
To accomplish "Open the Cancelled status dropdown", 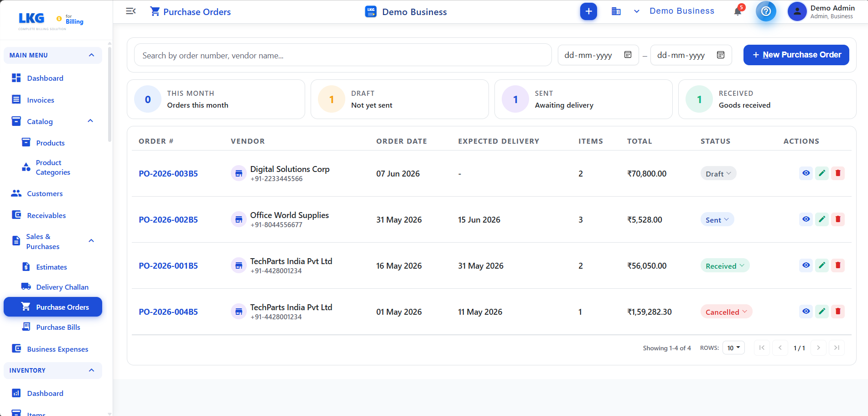I will 726,312.
